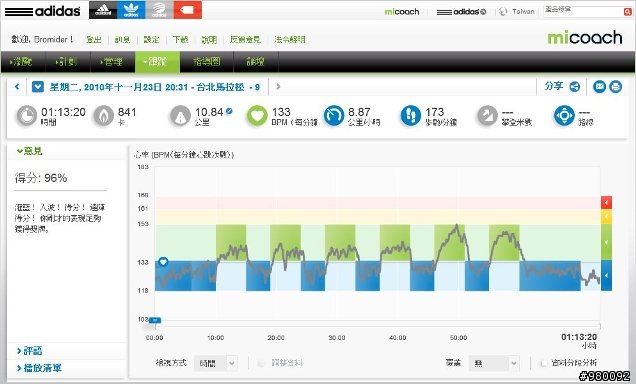636x384 pixels.
Task: Open the grey adidas Style globe tile
Action: [x=159, y=10]
